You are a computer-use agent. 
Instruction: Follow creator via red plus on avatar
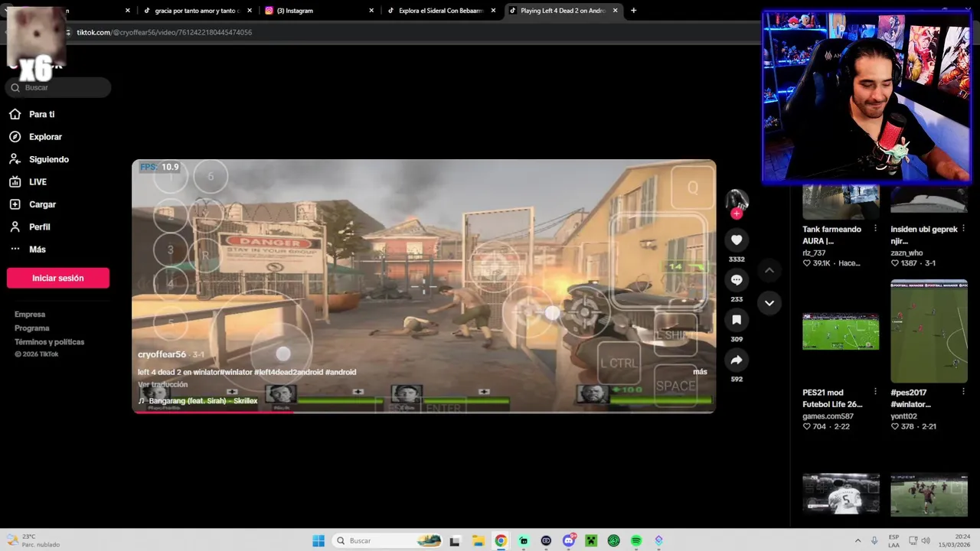[737, 214]
